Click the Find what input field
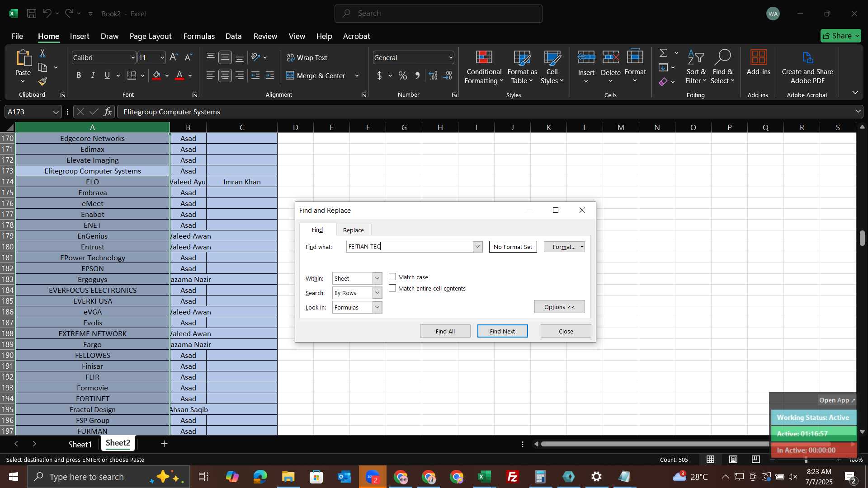This screenshot has width=868, height=488. [410, 247]
